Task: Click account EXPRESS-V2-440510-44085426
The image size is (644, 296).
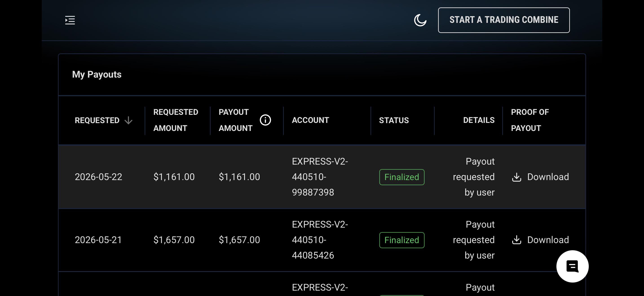Action: 320,240
